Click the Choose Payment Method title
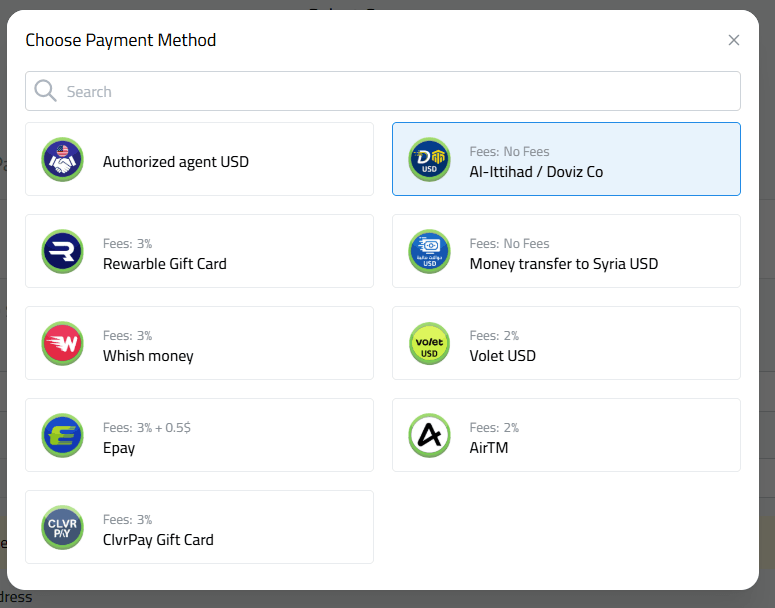Screen dimensions: 775x608 121,41
